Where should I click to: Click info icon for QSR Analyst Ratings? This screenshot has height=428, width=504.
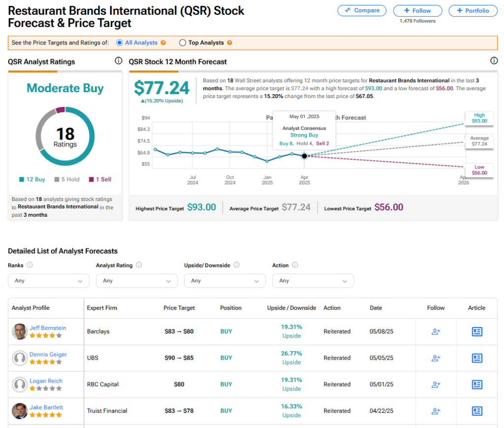click(x=119, y=61)
